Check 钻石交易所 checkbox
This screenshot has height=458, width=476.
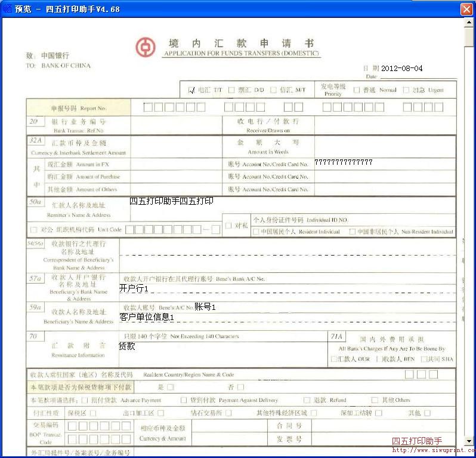(228, 413)
